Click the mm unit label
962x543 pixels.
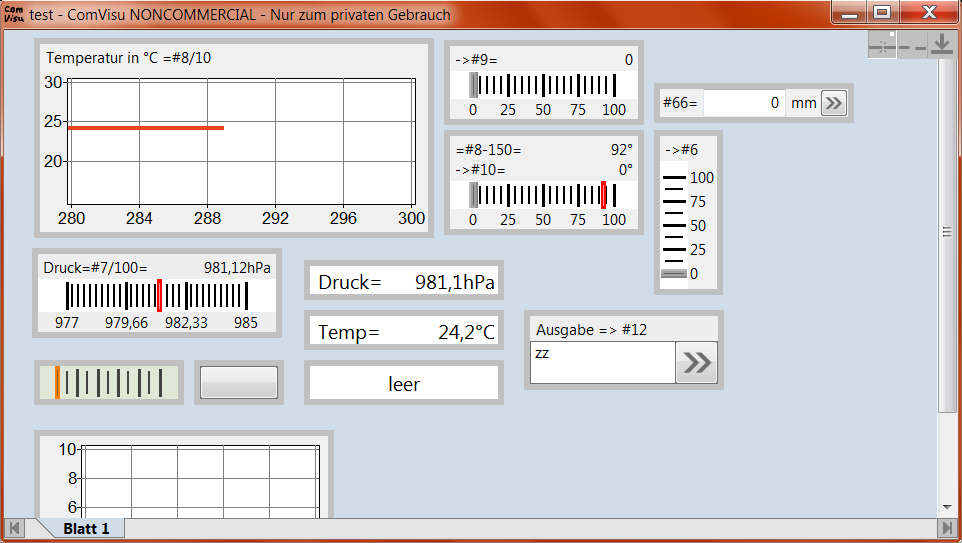804,103
